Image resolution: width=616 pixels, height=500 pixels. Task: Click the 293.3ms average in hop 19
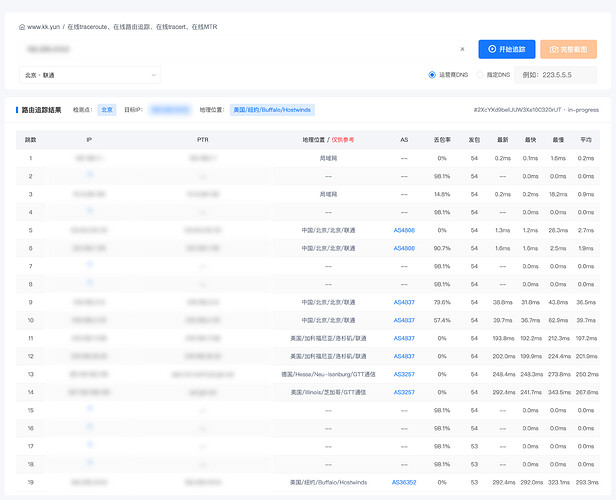(x=587, y=482)
